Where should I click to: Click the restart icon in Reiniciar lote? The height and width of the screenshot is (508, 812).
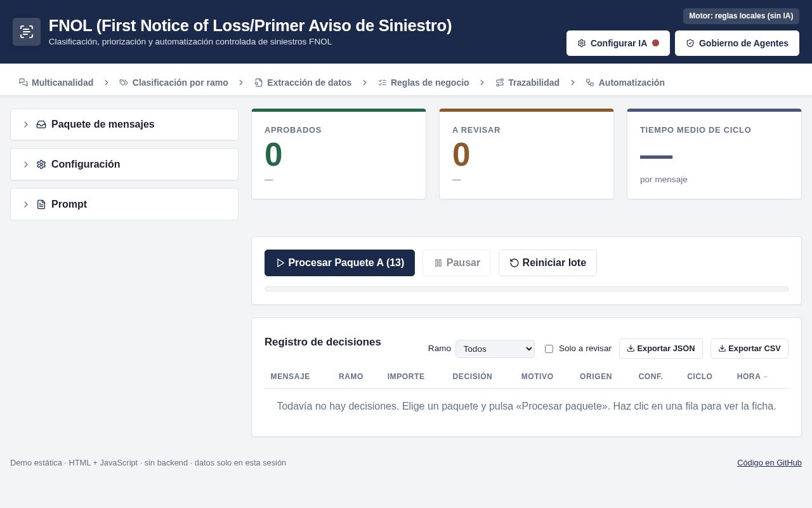click(514, 263)
